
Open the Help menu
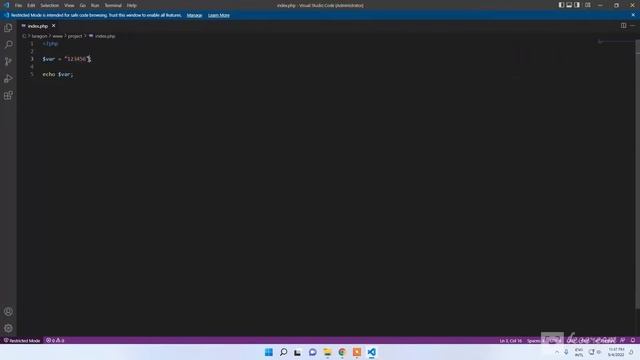coord(131,5)
